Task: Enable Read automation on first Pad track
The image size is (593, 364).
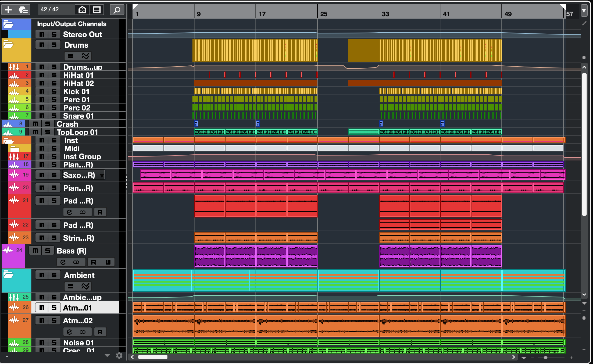Action: click(100, 212)
